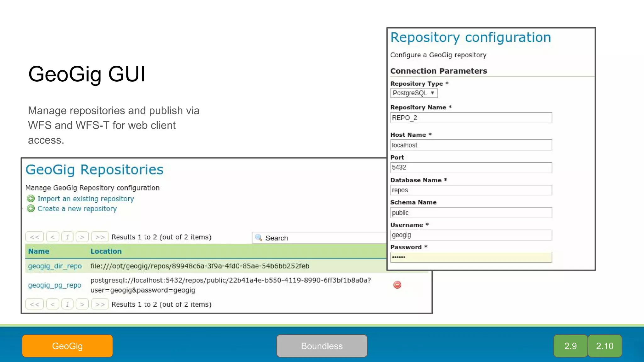Click the file:///opt/geogig/repos location text
Image resolution: width=644 pixels, height=362 pixels.
(x=200, y=266)
